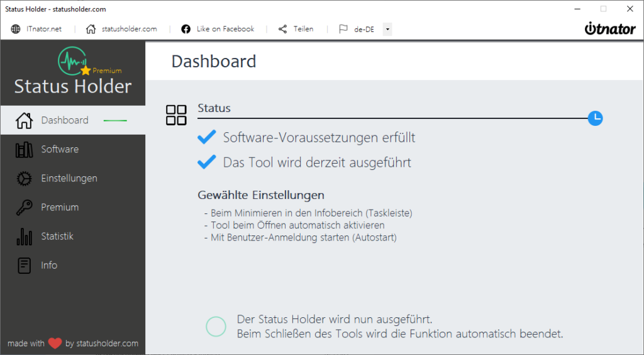Screen dimensions: 644x355
Task: Click the Einstellungen gear icon
Action: pos(24,179)
